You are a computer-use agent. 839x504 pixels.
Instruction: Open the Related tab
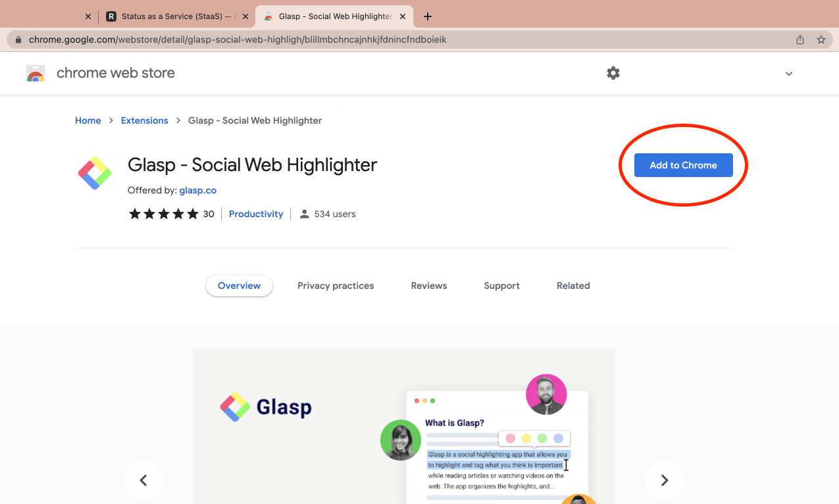(573, 286)
